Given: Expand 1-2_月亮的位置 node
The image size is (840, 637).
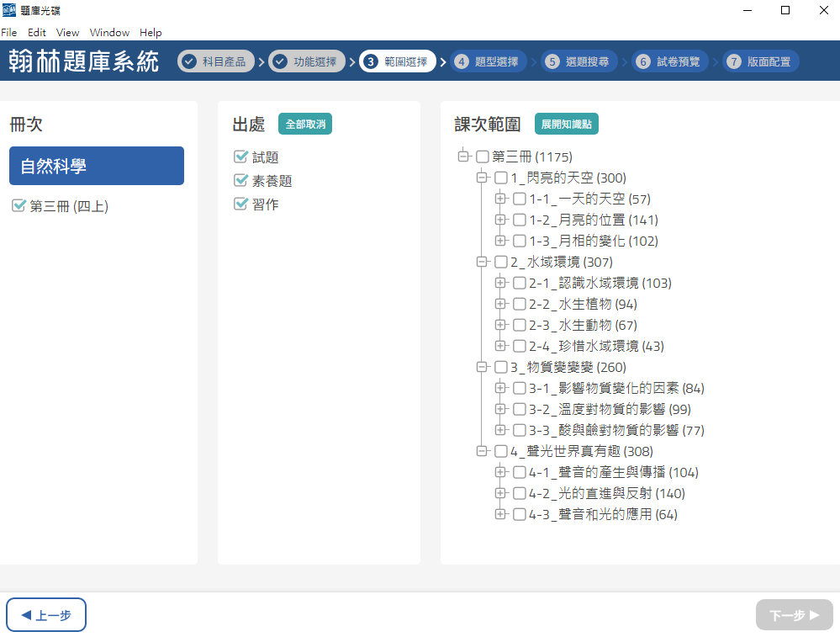Looking at the screenshot, I should click(x=499, y=220).
